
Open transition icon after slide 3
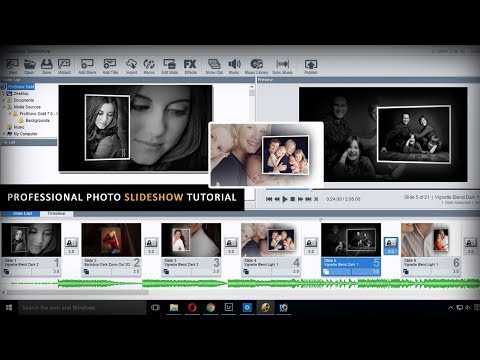pyautogui.click(x=231, y=242)
